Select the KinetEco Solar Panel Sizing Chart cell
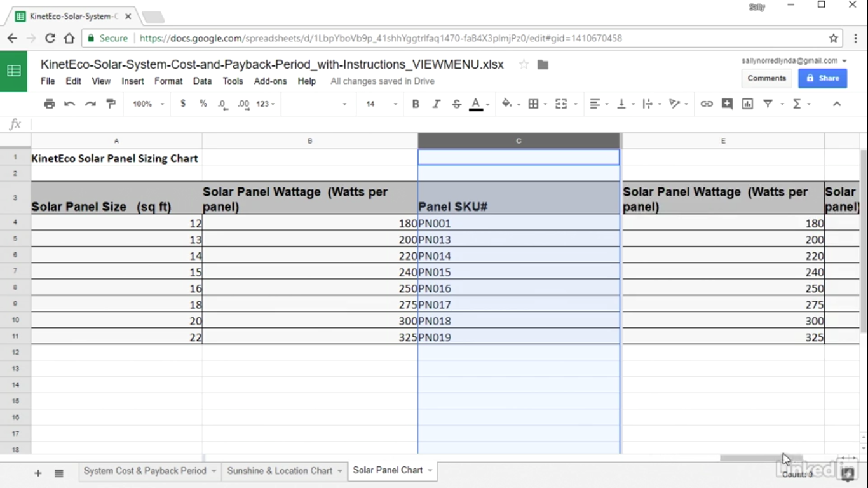The image size is (868, 488). pos(116,158)
